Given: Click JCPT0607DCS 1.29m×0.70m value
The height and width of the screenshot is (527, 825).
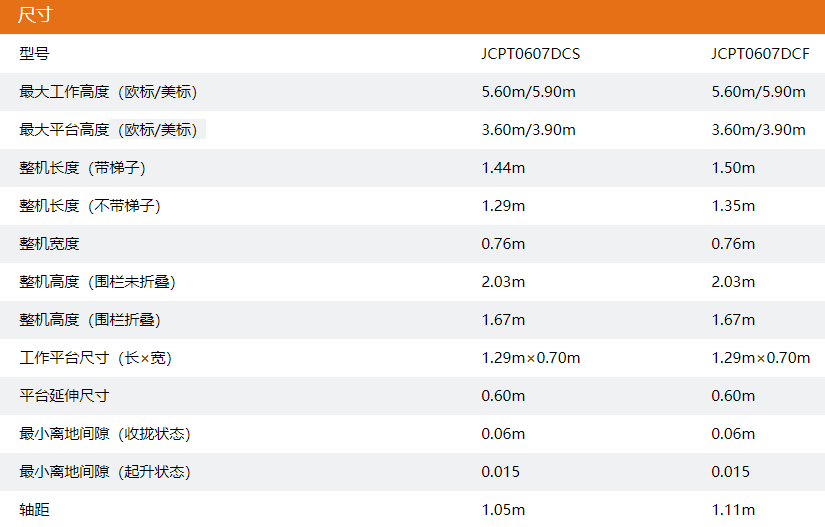Looking at the screenshot, I should click(x=530, y=358).
